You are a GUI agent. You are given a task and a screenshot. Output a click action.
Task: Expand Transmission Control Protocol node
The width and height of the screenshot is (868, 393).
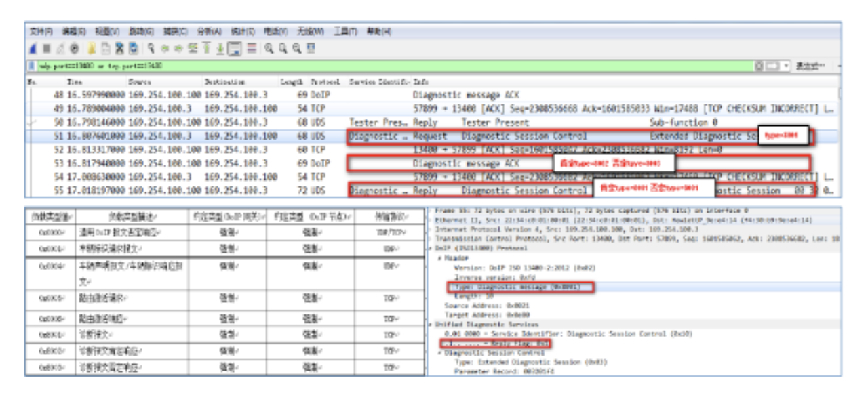[430, 239]
